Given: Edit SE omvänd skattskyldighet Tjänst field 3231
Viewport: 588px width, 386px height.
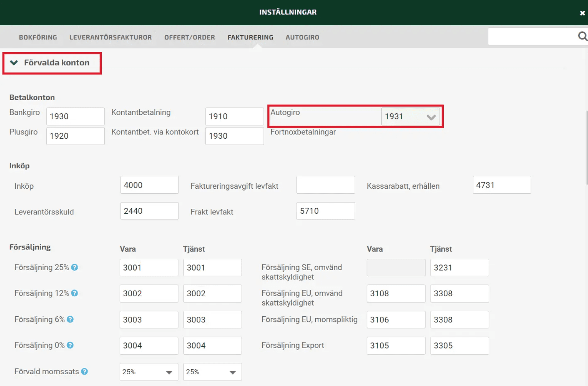Looking at the screenshot, I should (x=460, y=268).
